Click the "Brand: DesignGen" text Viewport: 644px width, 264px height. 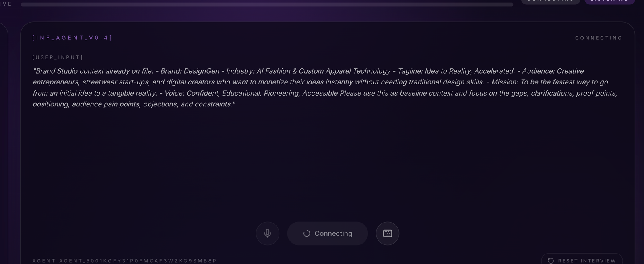click(190, 71)
